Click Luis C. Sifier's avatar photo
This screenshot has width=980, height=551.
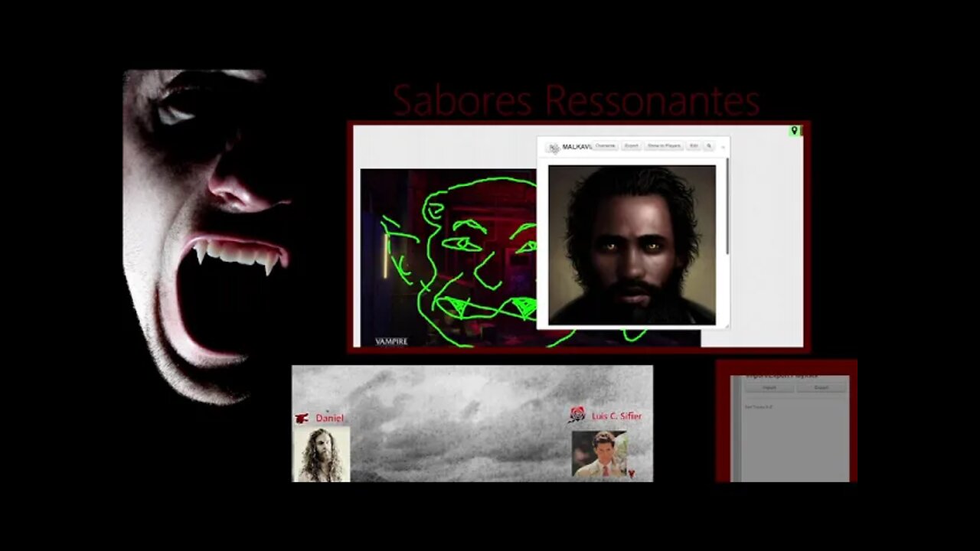coord(599,455)
